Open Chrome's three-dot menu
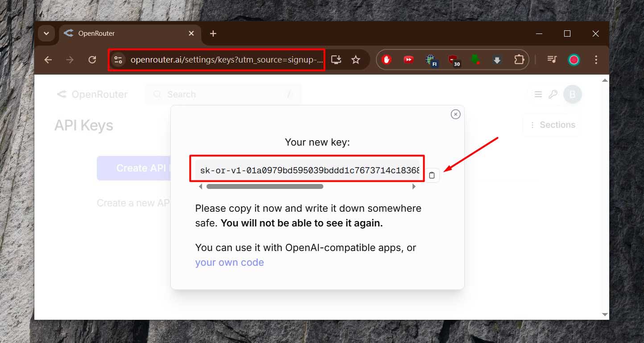The width and height of the screenshot is (644, 343). tap(596, 60)
